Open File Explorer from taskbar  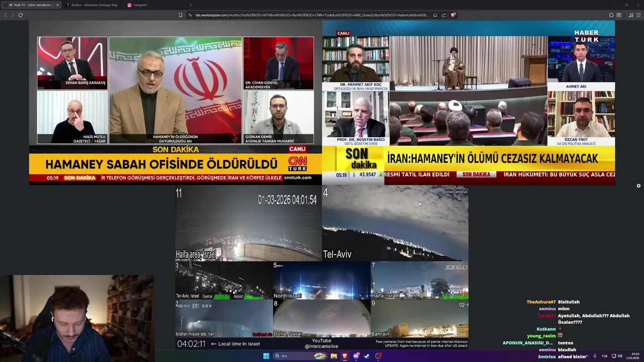(x=334, y=356)
